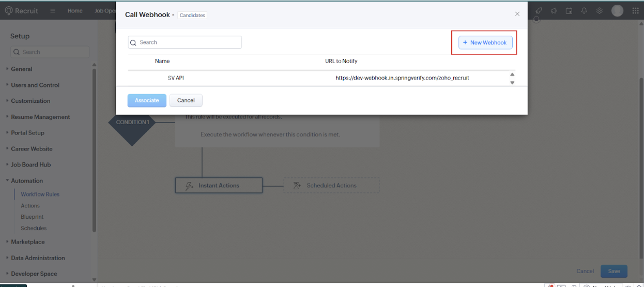The width and height of the screenshot is (644, 287).
Task: Select the SV API webhook row
Action: click(x=176, y=78)
